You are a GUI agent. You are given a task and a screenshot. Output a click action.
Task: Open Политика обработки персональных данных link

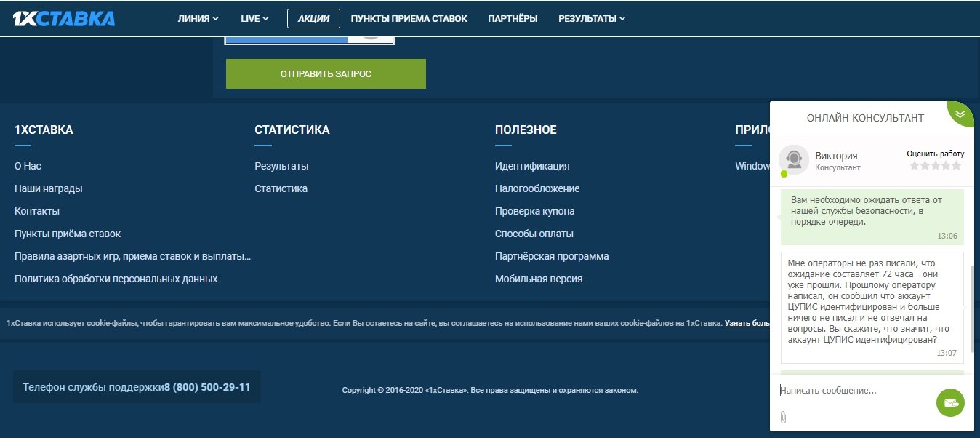point(116,279)
